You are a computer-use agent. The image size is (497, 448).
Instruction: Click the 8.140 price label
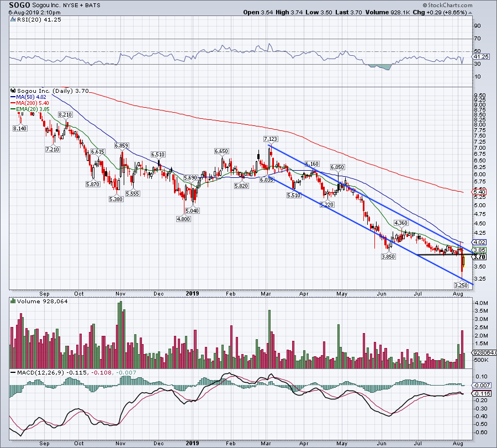(20, 128)
